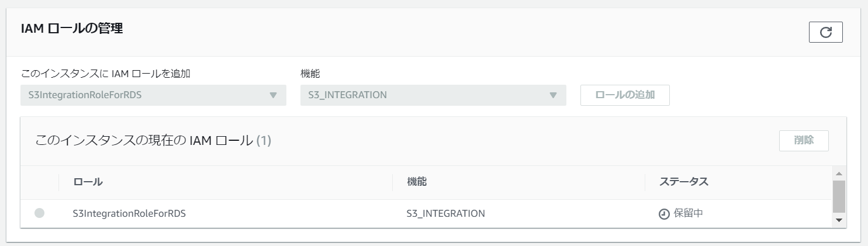
Task: Click the S3_INTEGRATION feature combo box
Action: pyautogui.click(x=433, y=95)
